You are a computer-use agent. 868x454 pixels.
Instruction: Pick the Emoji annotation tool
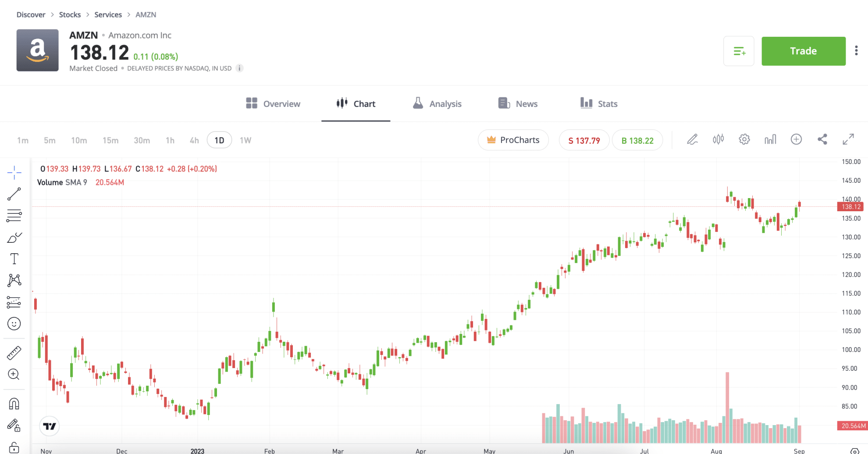point(14,324)
